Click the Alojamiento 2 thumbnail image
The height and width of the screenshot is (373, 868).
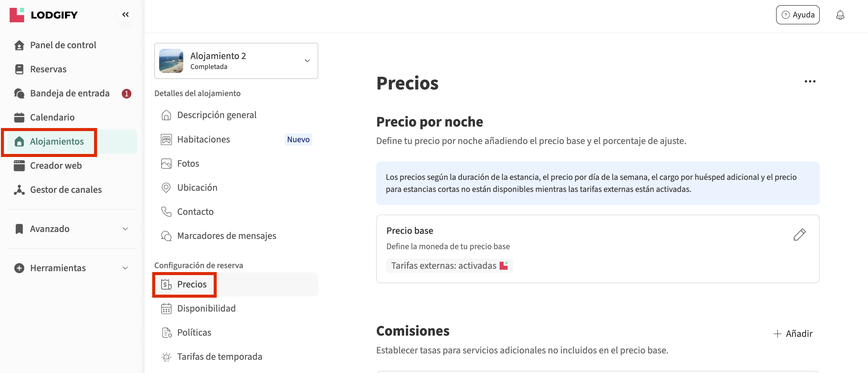(x=171, y=61)
